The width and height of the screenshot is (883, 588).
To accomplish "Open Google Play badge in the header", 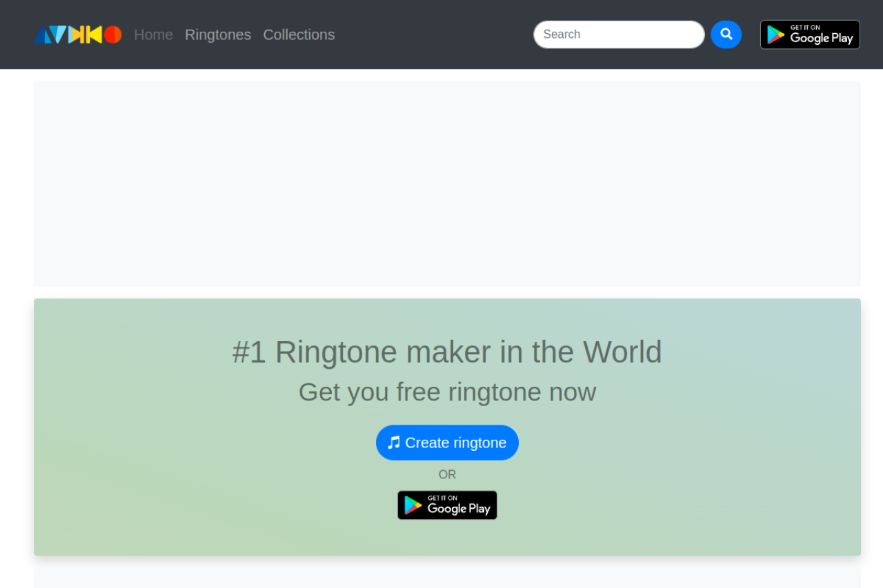I will [810, 34].
